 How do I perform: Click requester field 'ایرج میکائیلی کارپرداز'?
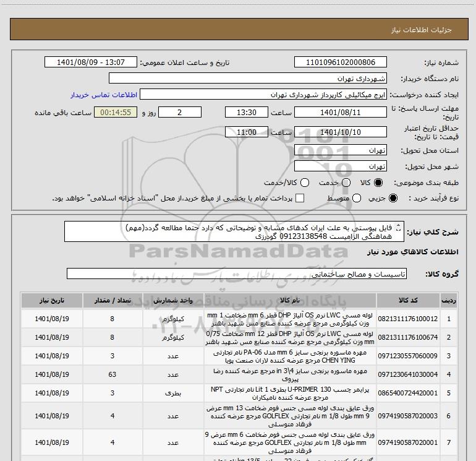(263, 94)
